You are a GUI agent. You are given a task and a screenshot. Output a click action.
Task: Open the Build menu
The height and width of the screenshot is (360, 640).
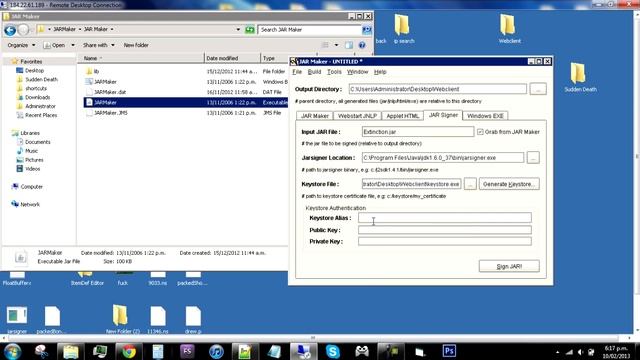click(x=314, y=72)
